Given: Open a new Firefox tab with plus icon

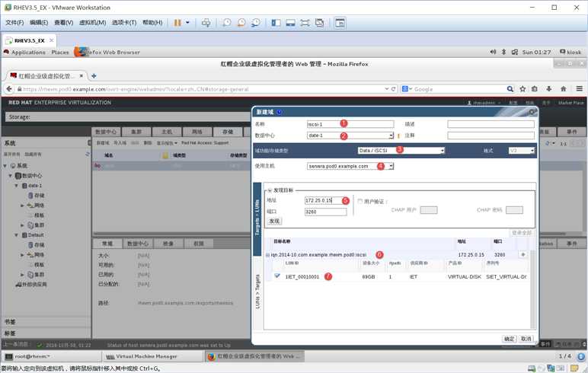Looking at the screenshot, I should click(94, 75).
